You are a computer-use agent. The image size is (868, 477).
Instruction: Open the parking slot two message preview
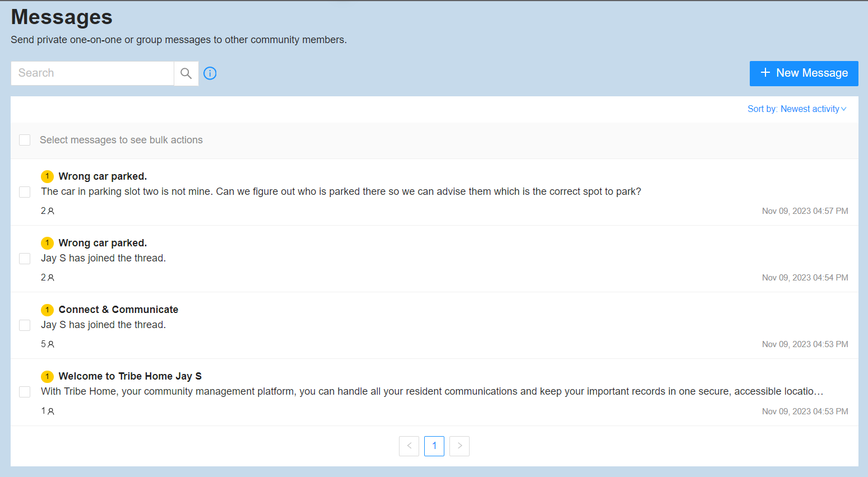[341, 191]
